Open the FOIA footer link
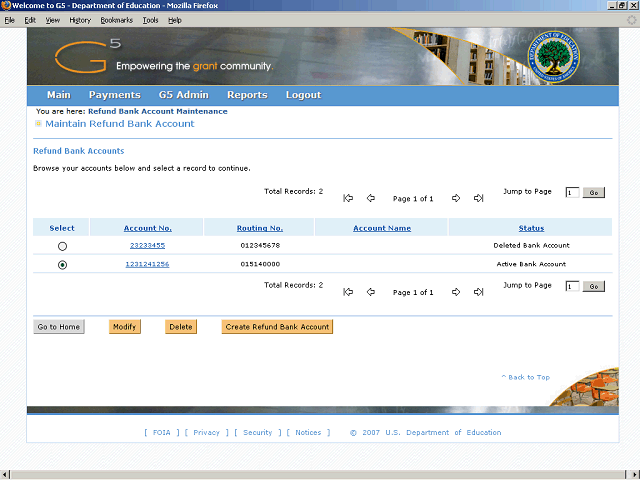 click(x=162, y=433)
